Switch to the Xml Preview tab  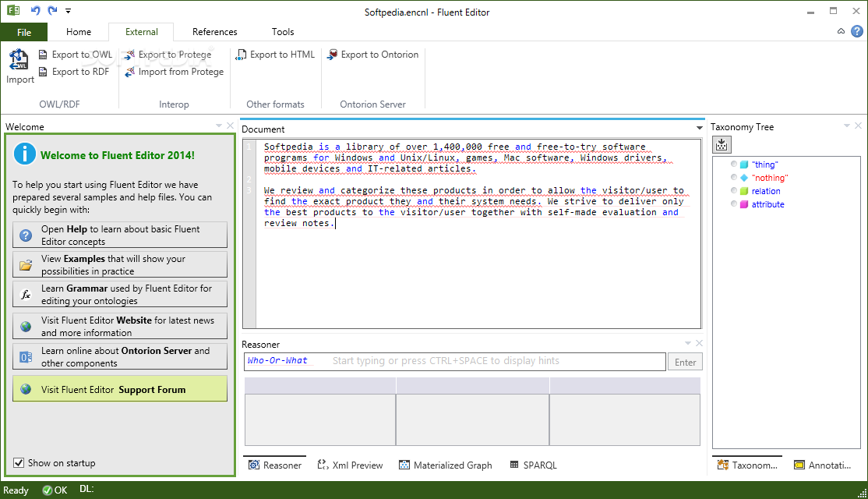coord(350,465)
